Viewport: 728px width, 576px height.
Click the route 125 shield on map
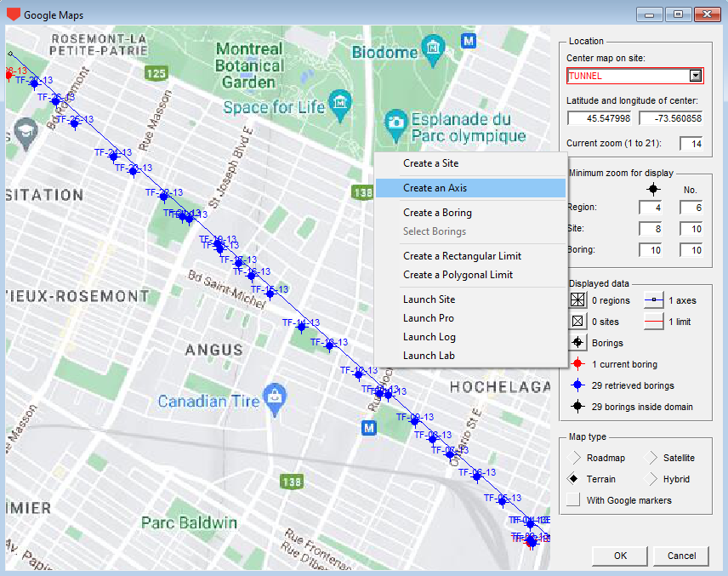point(156,73)
